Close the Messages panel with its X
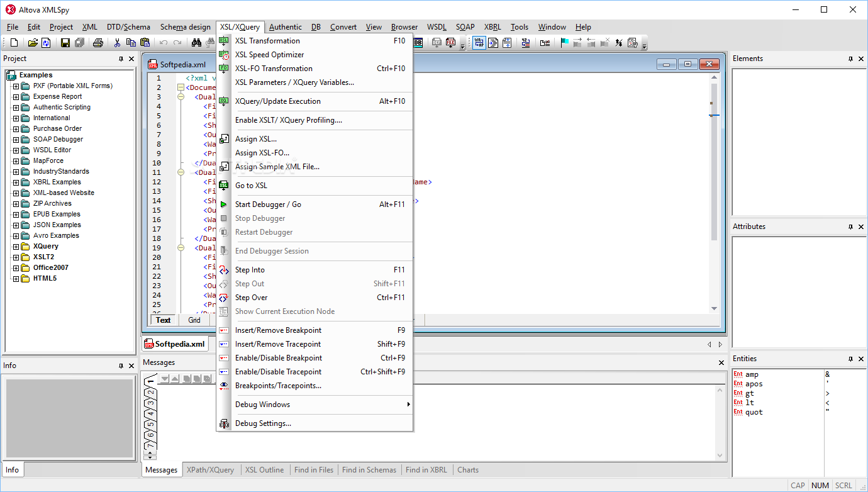The width and height of the screenshot is (868, 492). (721, 362)
